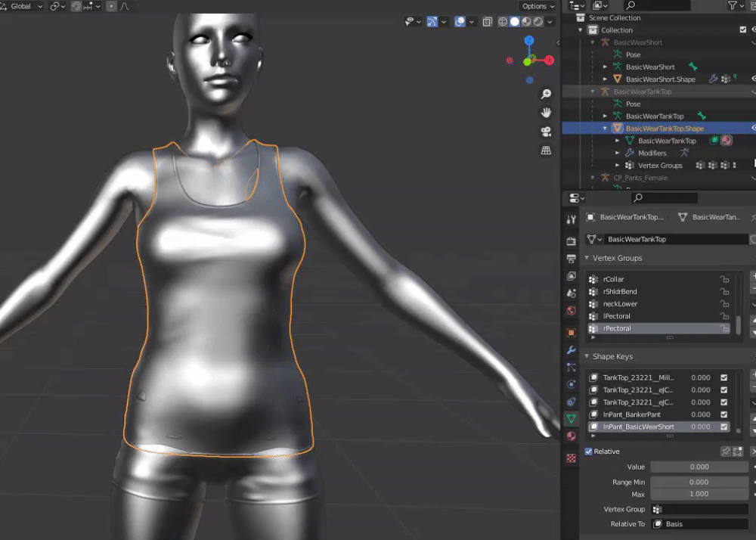Image resolution: width=756 pixels, height=540 pixels.
Task: Open the Object Constraints properties tab
Action: 572,402
